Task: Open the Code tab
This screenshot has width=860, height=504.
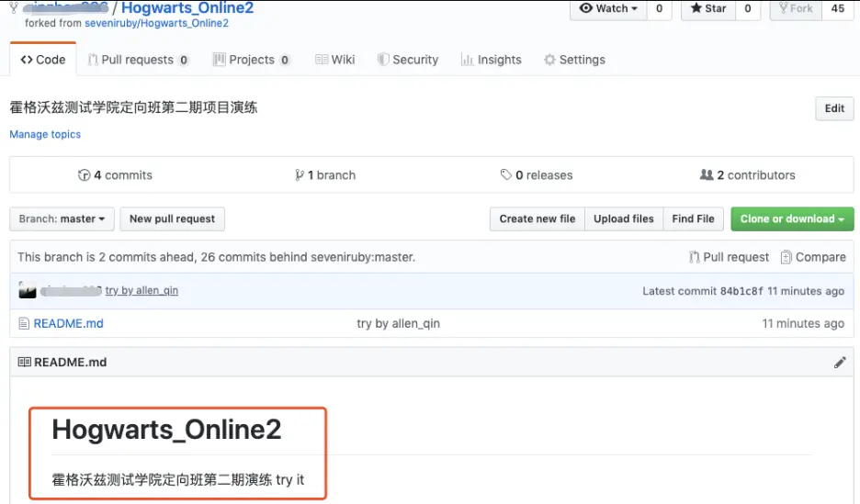Action: tap(43, 59)
